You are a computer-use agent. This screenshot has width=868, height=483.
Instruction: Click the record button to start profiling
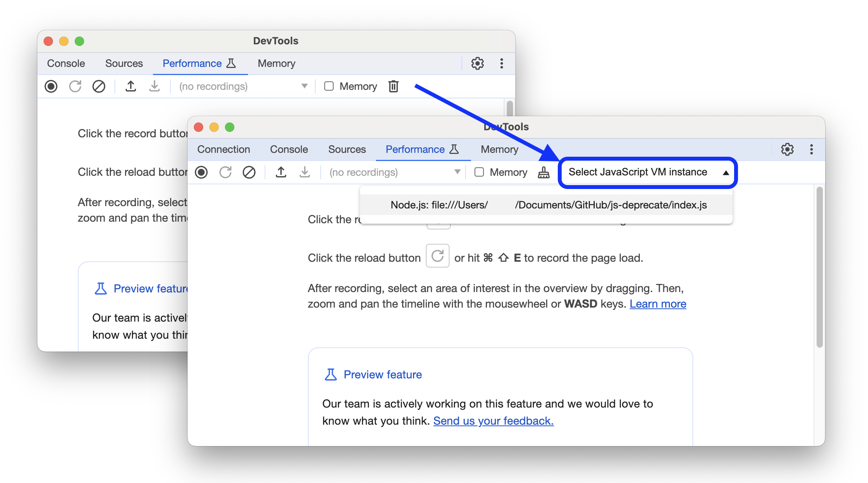pos(202,172)
